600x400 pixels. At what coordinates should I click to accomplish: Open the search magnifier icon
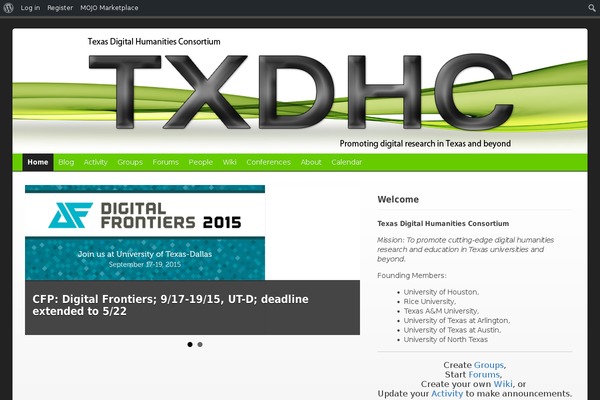(592, 8)
